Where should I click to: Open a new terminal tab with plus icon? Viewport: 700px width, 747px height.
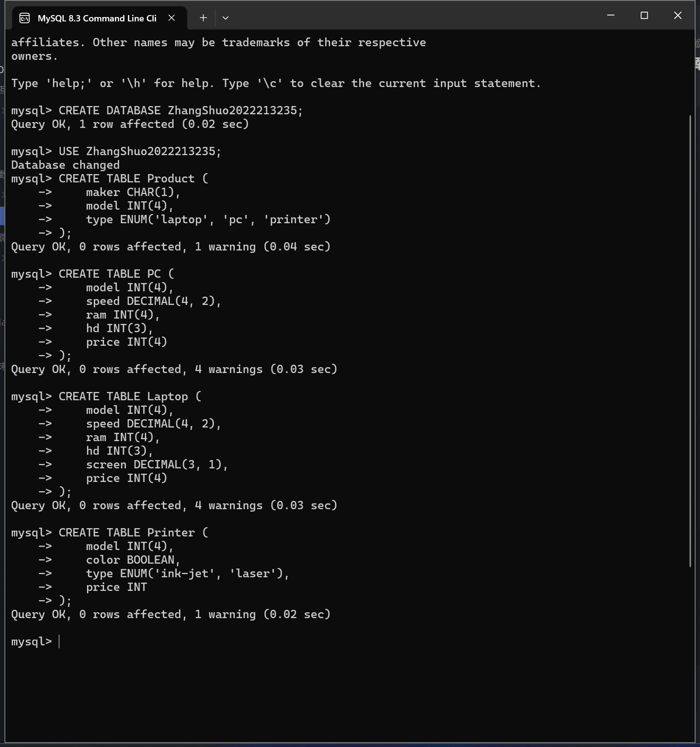click(203, 18)
